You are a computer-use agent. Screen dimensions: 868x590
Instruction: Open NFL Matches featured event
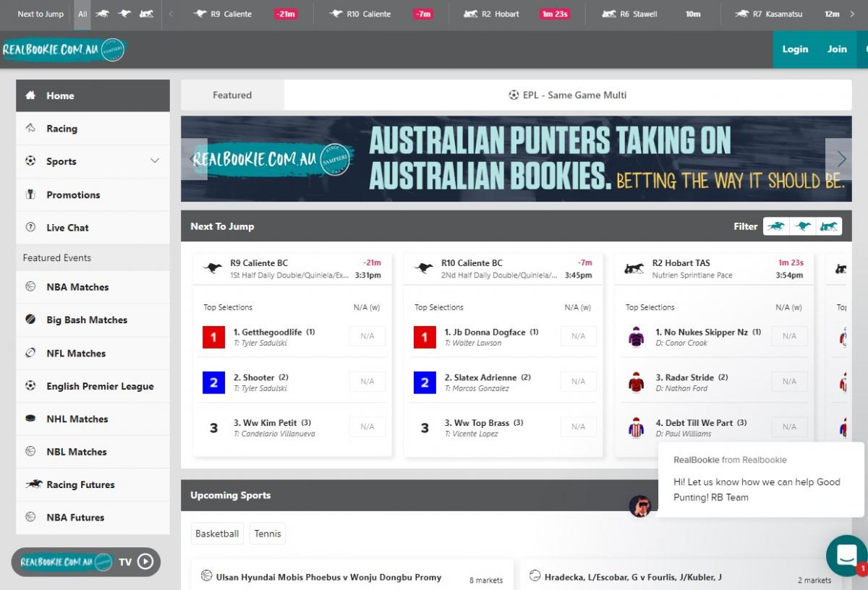click(x=93, y=353)
